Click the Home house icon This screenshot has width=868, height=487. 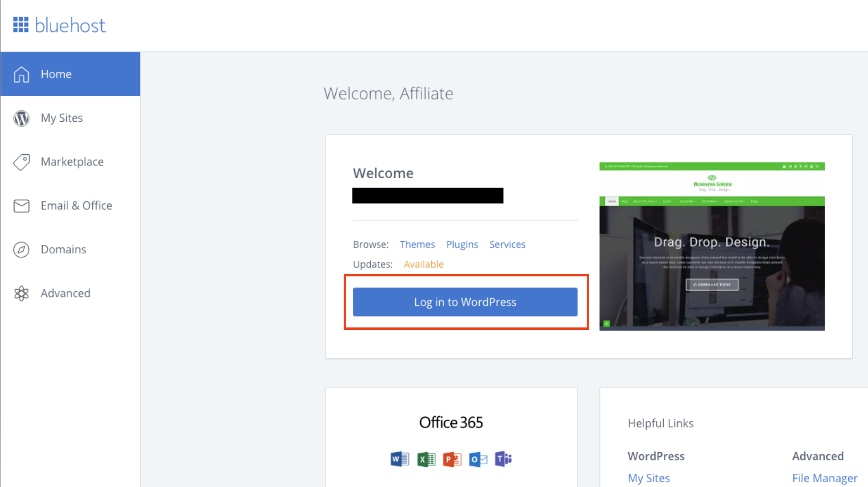coord(21,74)
